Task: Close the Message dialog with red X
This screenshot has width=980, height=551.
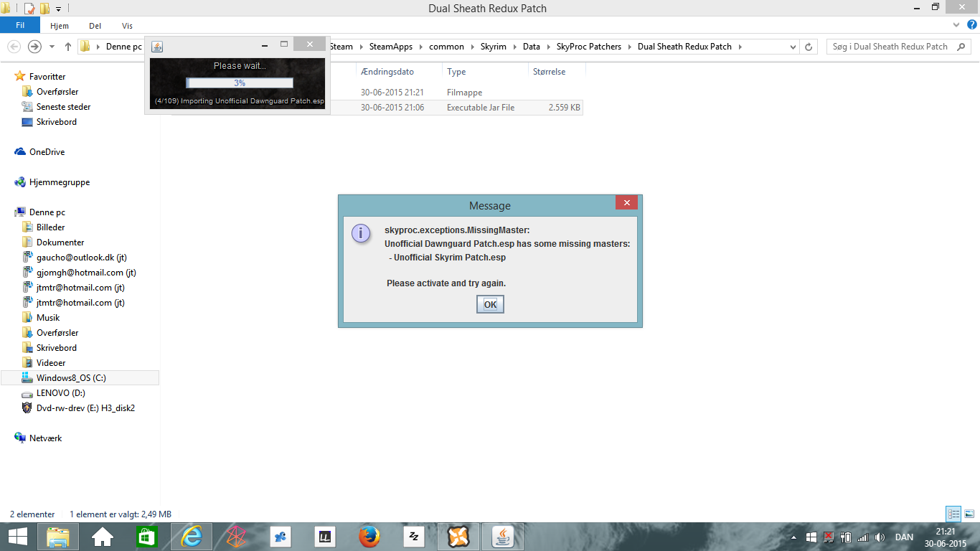Action: pyautogui.click(x=626, y=203)
